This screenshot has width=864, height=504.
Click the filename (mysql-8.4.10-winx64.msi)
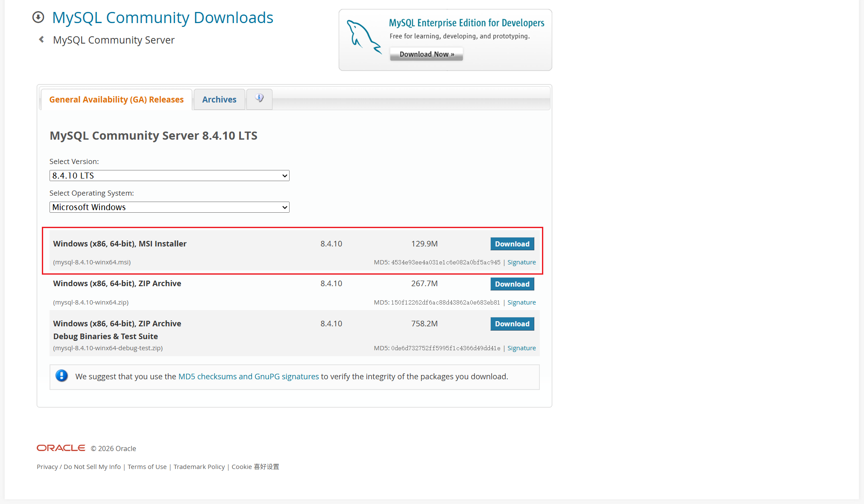click(92, 262)
